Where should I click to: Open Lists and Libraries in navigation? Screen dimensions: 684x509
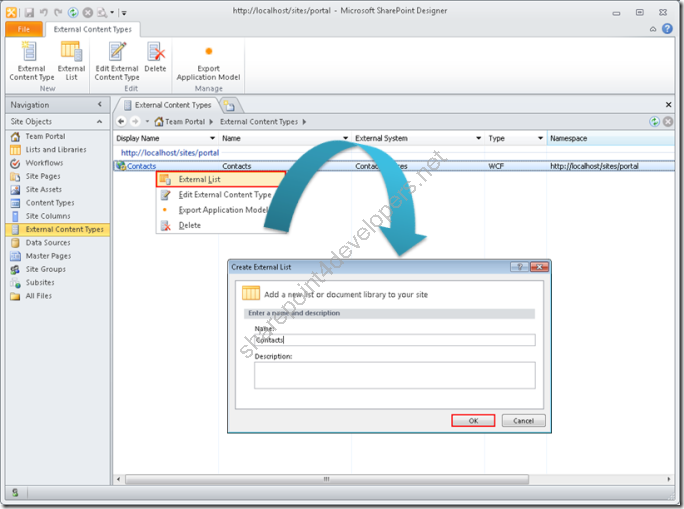pyautogui.click(x=56, y=150)
